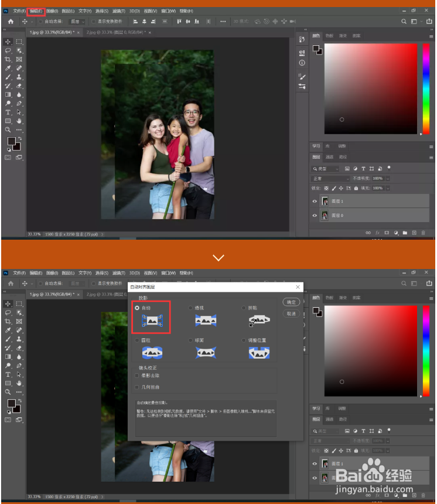
Task: Choose Spot Healing Brush in the dialog-free window
Action: pyautogui.click(x=19, y=68)
